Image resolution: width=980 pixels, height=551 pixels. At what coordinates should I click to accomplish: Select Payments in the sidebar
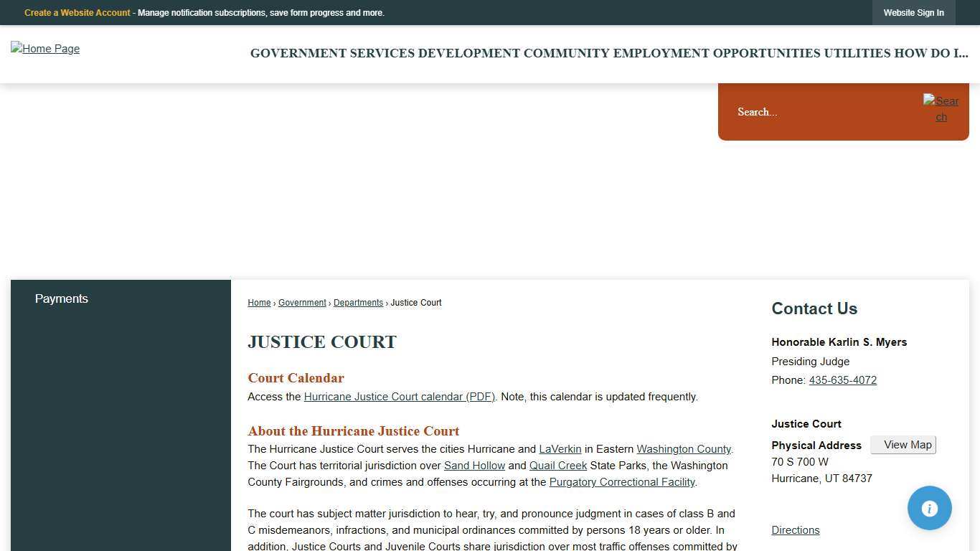[61, 298]
